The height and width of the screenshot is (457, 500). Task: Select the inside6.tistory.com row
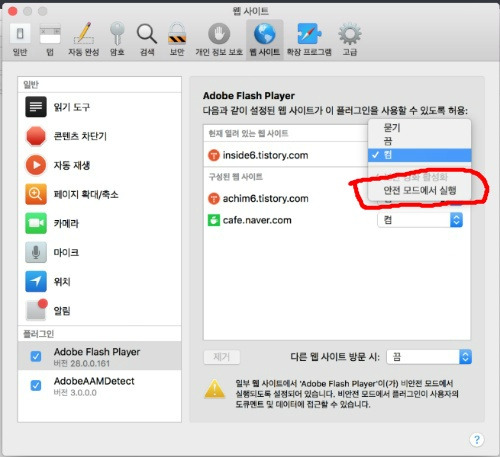286,155
